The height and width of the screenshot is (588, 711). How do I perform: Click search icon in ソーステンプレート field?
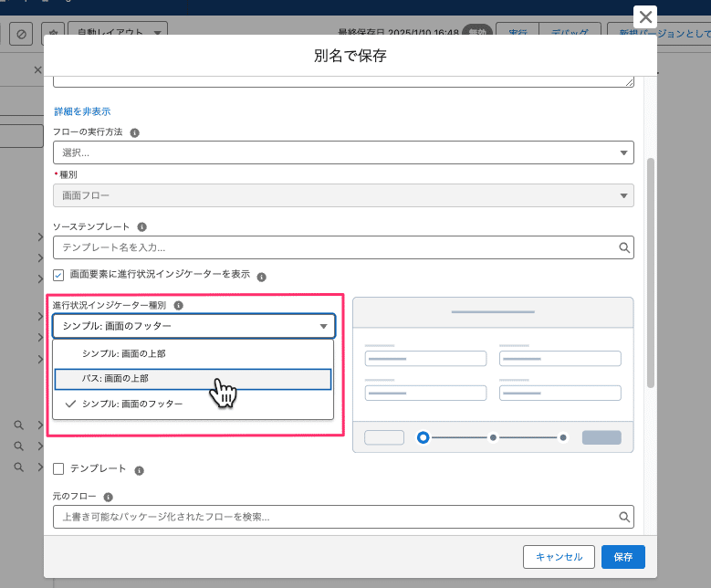point(624,247)
